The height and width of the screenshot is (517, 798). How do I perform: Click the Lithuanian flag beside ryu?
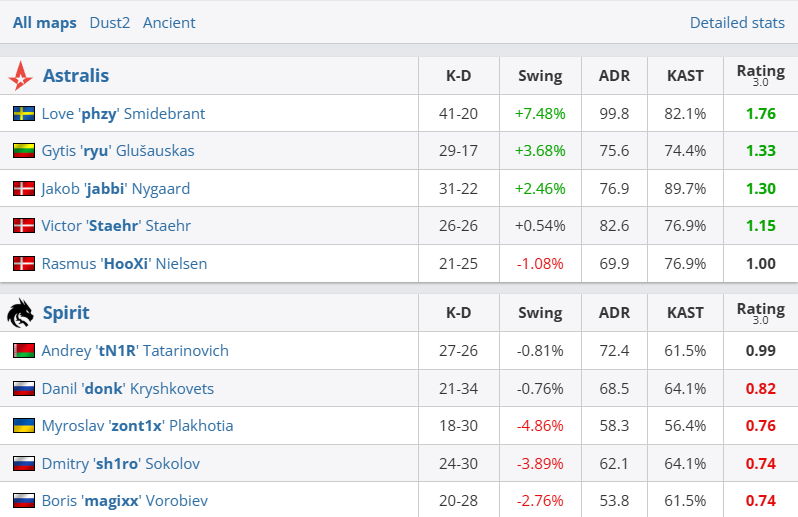pos(24,151)
